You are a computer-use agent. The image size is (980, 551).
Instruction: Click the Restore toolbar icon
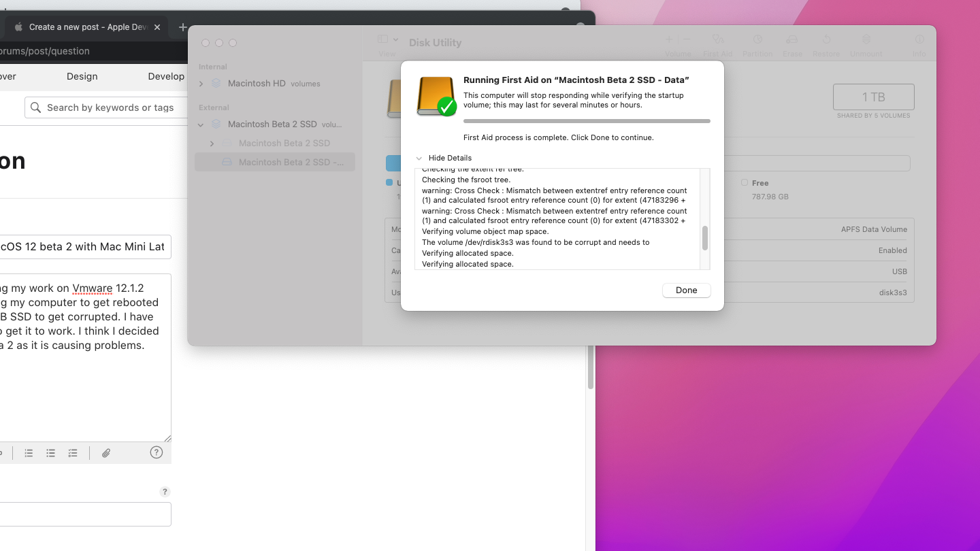tap(826, 40)
